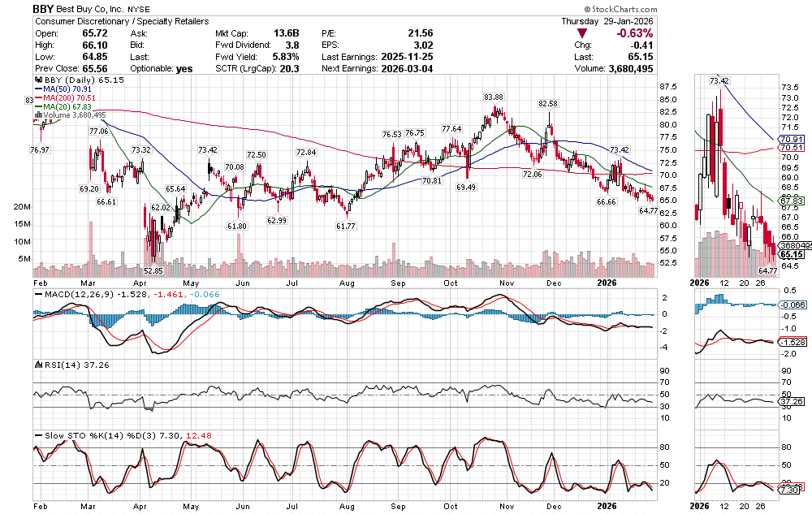This screenshot has width=812, height=514.
Task: Click the 83.88 price peak label
Action: coord(494,97)
